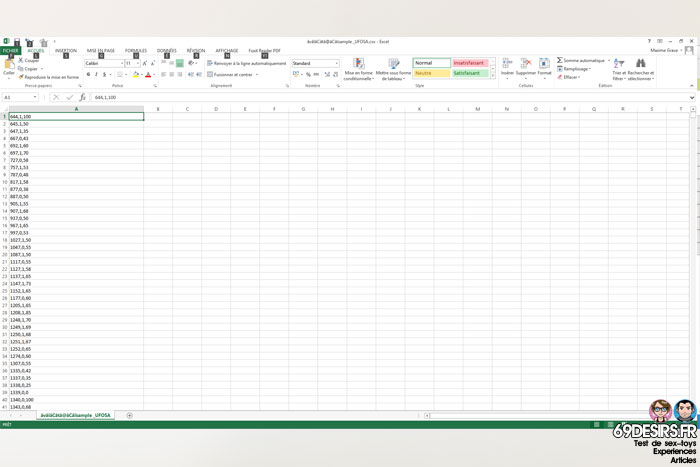Viewport: 700px width, 467px height.
Task: Click the Copier icon
Action: coord(21,69)
